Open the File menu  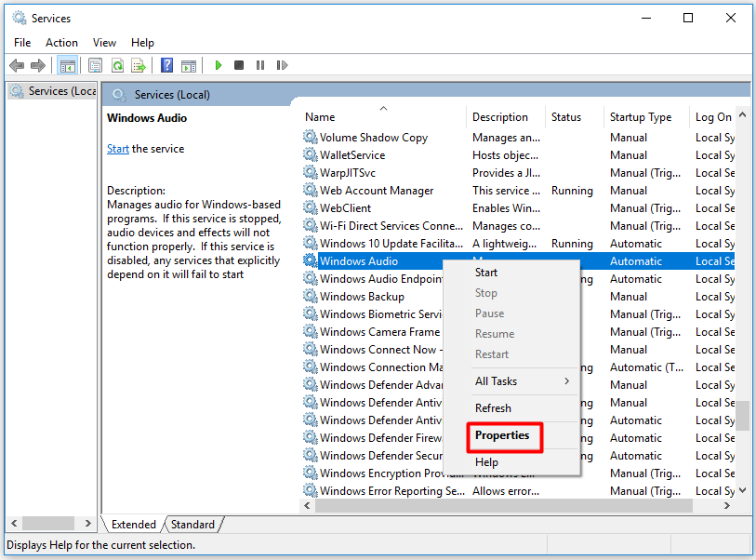(22, 43)
